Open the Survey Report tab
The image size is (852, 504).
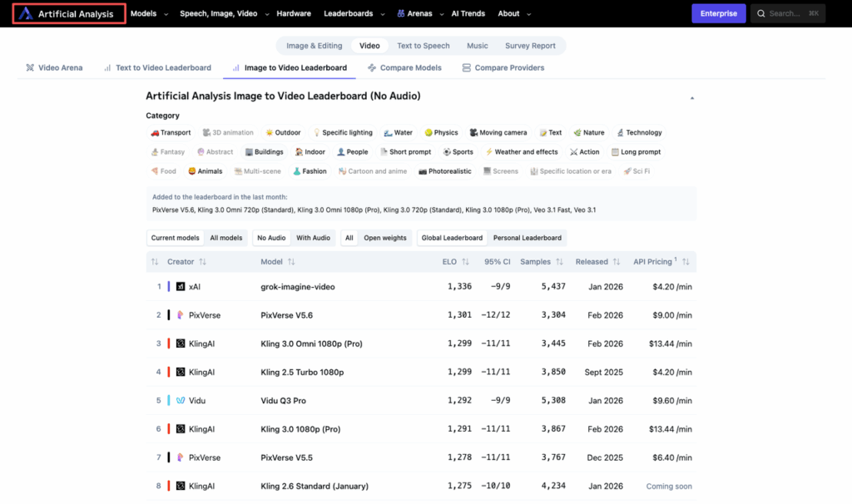point(530,46)
